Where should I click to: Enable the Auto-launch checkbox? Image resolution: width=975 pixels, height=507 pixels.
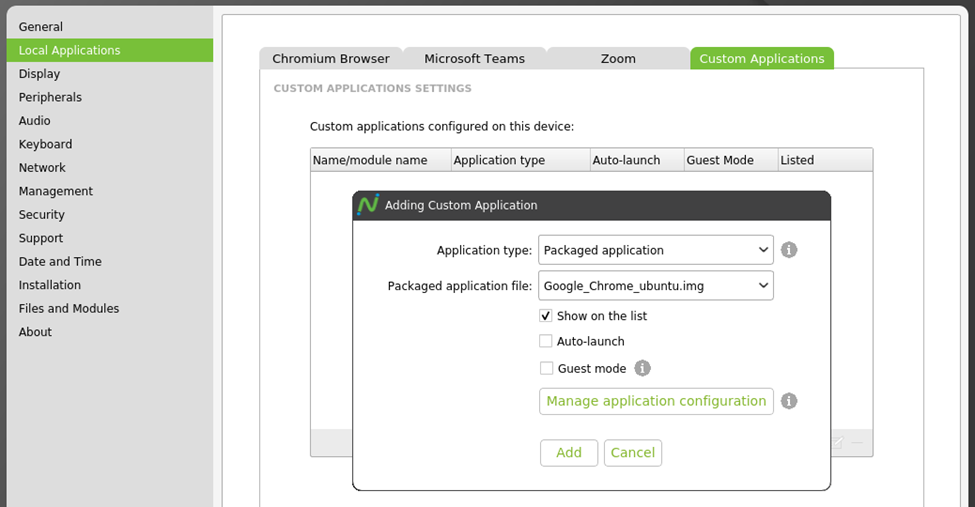pyautogui.click(x=545, y=341)
